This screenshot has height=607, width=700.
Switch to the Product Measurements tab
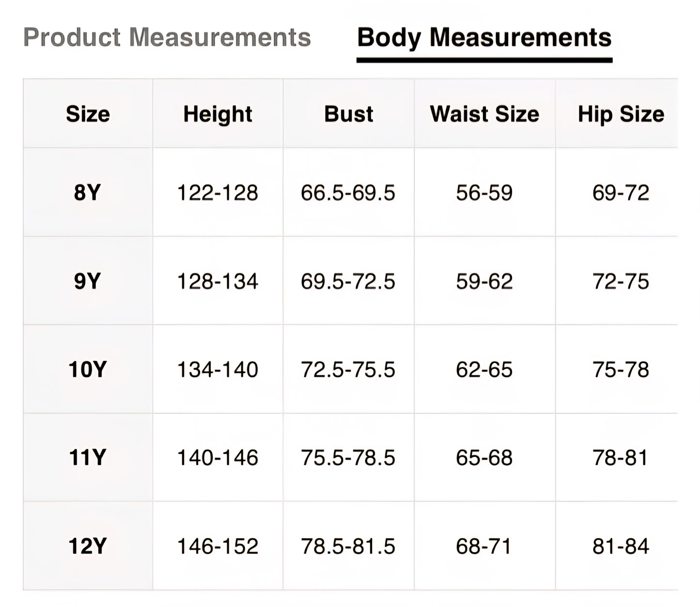tap(167, 37)
